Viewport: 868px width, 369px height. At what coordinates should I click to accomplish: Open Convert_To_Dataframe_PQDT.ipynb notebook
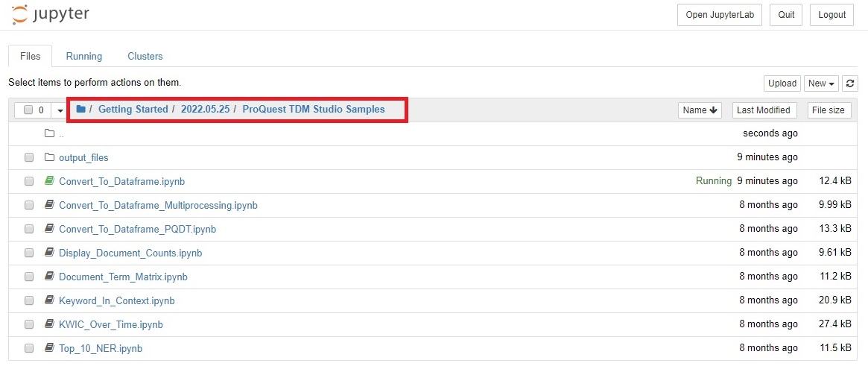[137, 229]
